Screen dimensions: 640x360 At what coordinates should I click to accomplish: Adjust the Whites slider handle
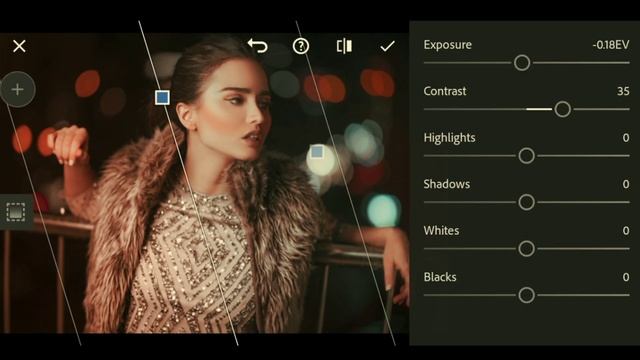527,249
